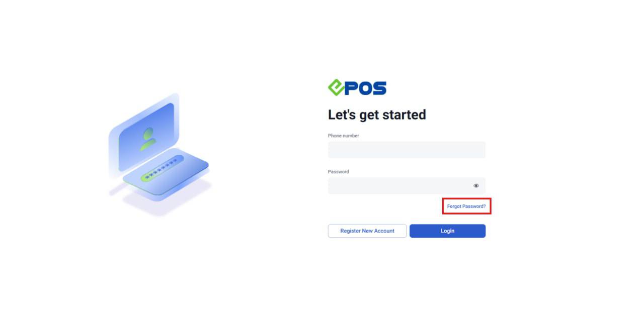Focus the Phone number input field
The height and width of the screenshot is (318, 644).
tap(407, 150)
